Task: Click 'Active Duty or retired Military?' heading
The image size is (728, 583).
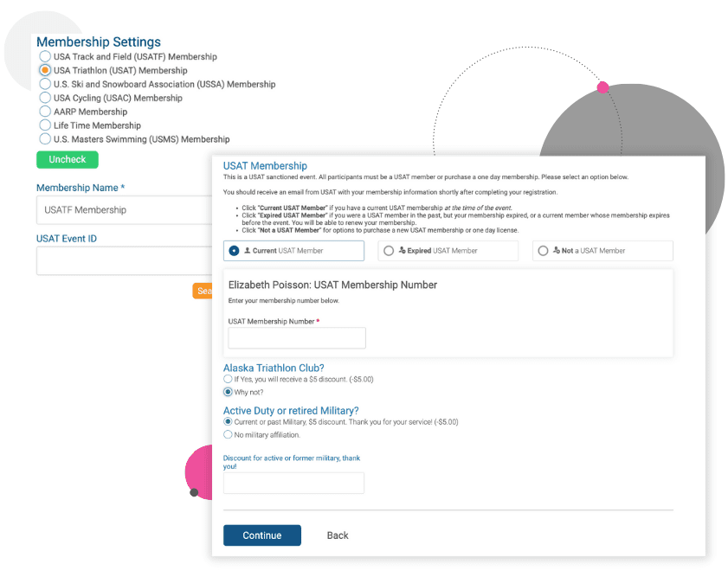Action: pyautogui.click(x=291, y=411)
